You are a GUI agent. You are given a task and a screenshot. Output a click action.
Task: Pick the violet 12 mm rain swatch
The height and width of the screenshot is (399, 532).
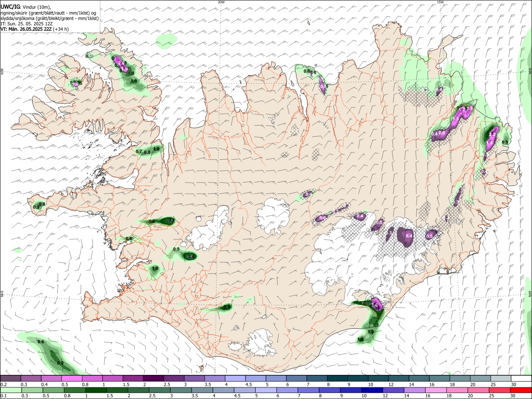(393, 390)
